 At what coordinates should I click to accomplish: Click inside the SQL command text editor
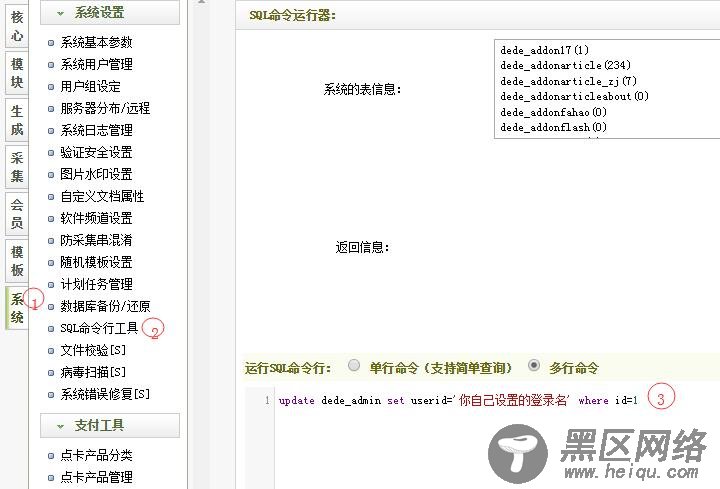tap(497, 438)
